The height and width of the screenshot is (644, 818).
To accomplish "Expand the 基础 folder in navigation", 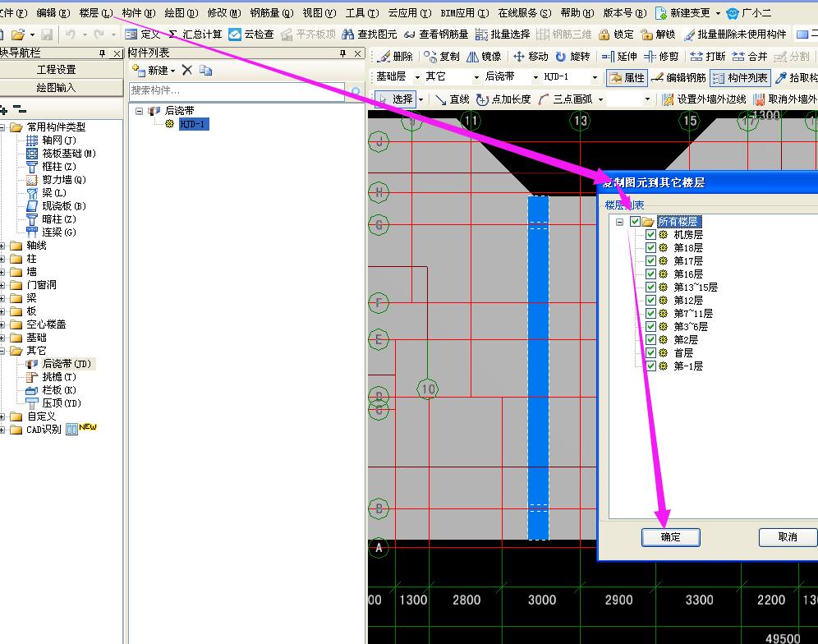I will pyautogui.click(x=2, y=337).
